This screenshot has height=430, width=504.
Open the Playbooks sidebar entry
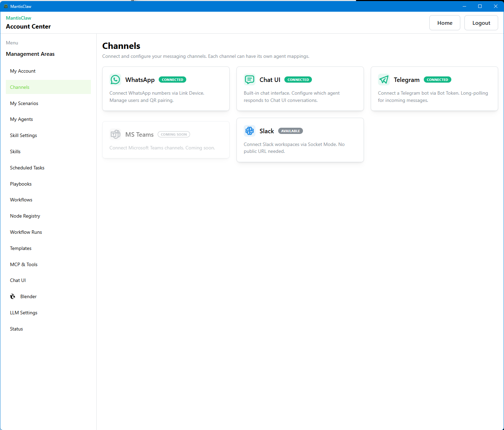48,184
